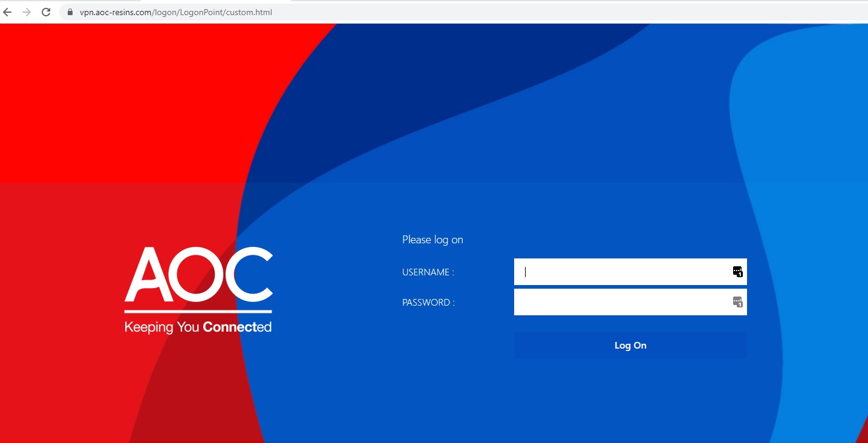The width and height of the screenshot is (868, 443).
Task: Click the Log On button
Action: coord(630,345)
